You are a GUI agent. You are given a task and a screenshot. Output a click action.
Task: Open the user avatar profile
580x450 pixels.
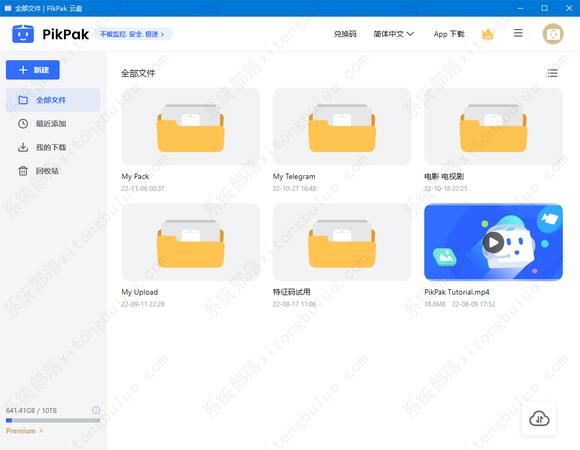point(553,34)
